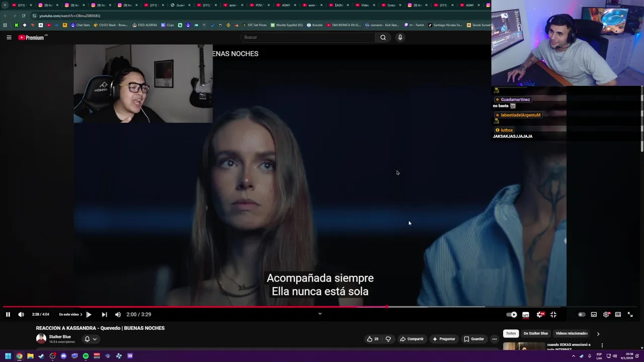Click the magnifier search button
Image resolution: width=644 pixels, height=362 pixels.
(383, 37)
